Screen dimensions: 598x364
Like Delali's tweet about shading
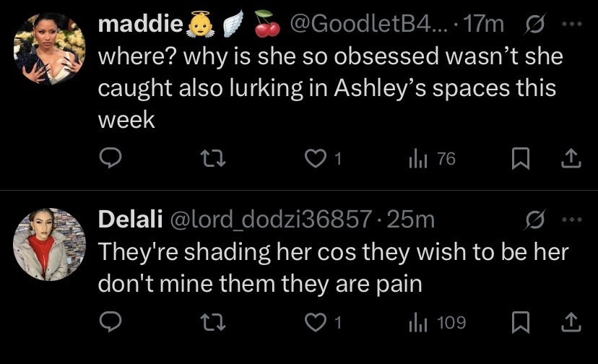click(x=323, y=322)
